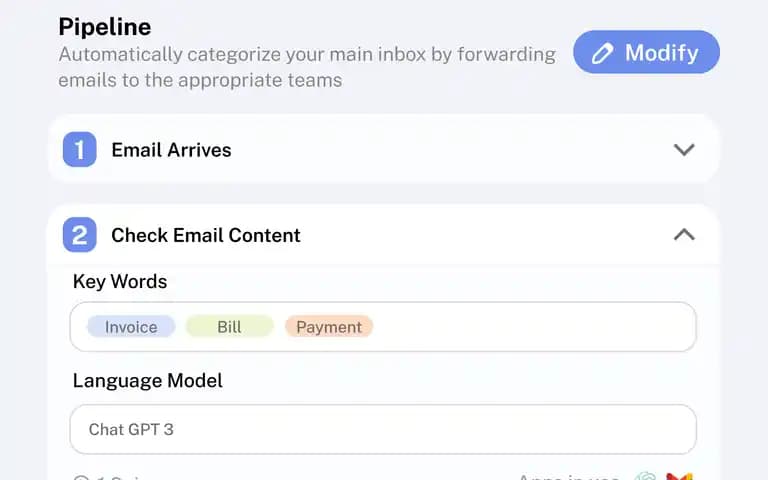Select the green Bill keyword tag

tap(229, 327)
